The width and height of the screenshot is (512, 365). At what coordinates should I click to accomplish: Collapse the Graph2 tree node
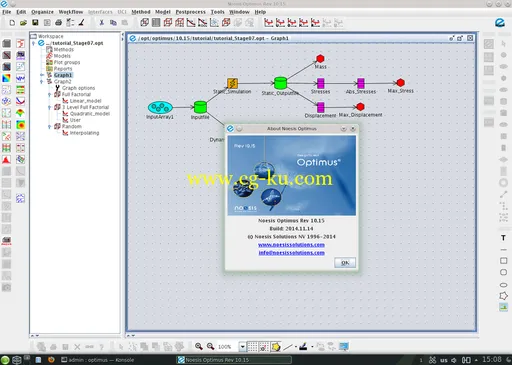(42, 81)
